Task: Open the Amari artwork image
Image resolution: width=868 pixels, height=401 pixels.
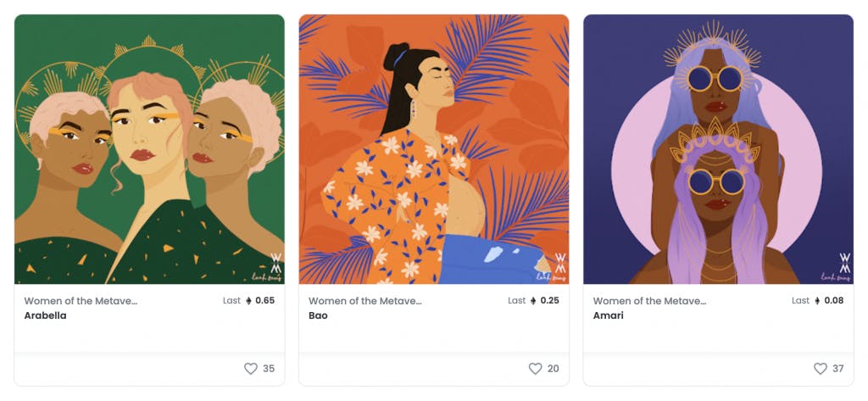Action: [x=718, y=149]
